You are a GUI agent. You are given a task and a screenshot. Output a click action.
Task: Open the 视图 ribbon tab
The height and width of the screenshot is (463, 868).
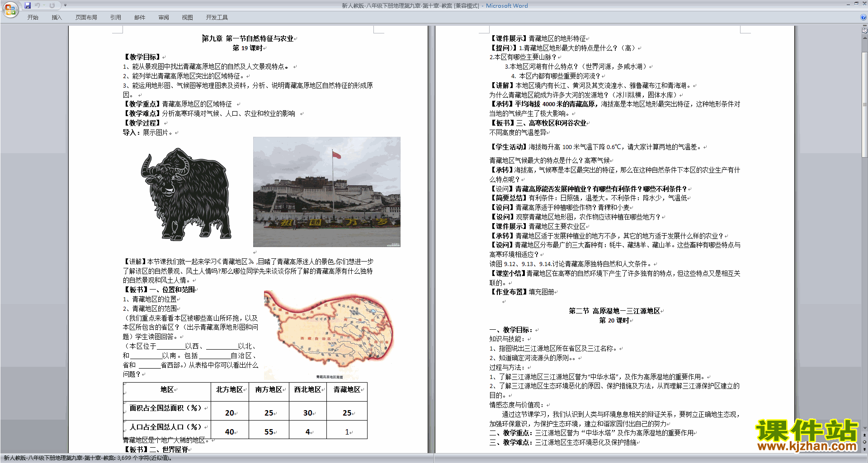click(x=188, y=18)
